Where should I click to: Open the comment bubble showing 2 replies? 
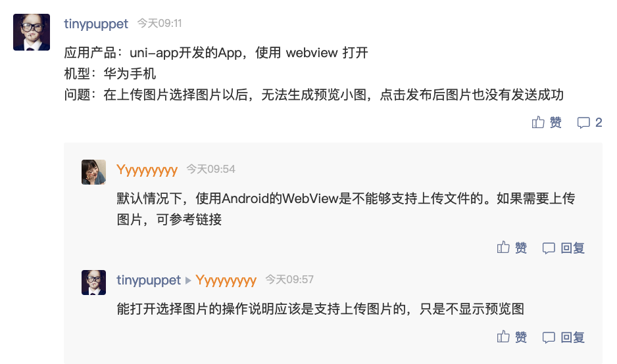point(583,123)
